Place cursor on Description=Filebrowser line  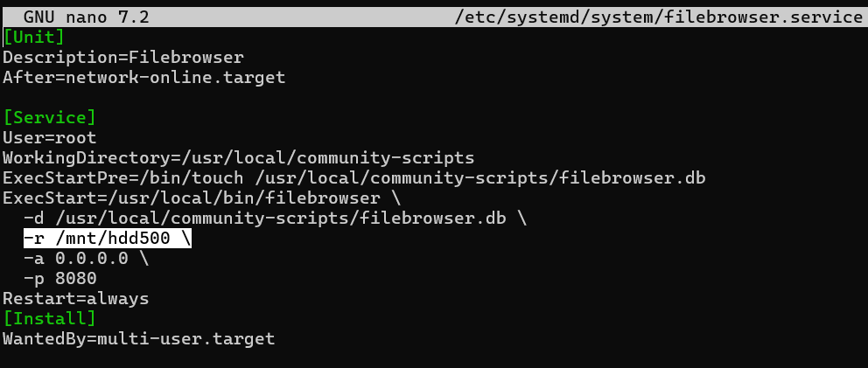122,57
